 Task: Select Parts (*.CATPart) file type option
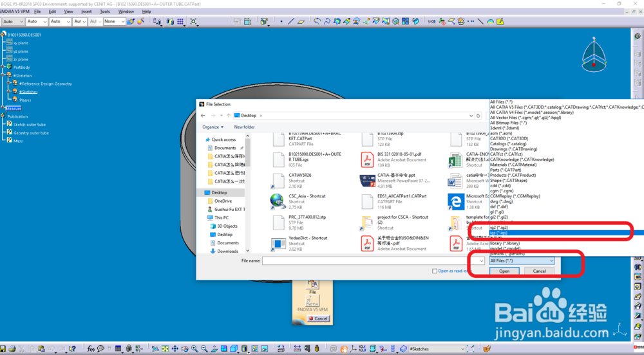click(505, 170)
